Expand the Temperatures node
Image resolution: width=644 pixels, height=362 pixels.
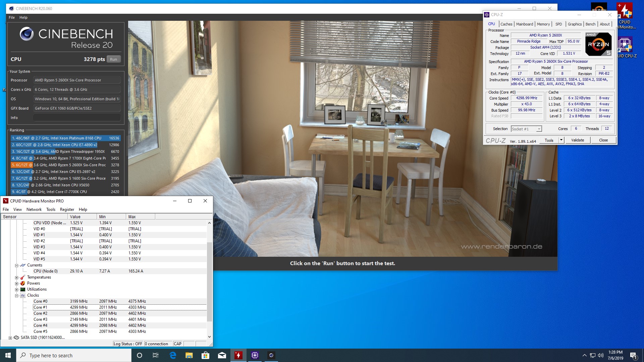click(x=16, y=278)
